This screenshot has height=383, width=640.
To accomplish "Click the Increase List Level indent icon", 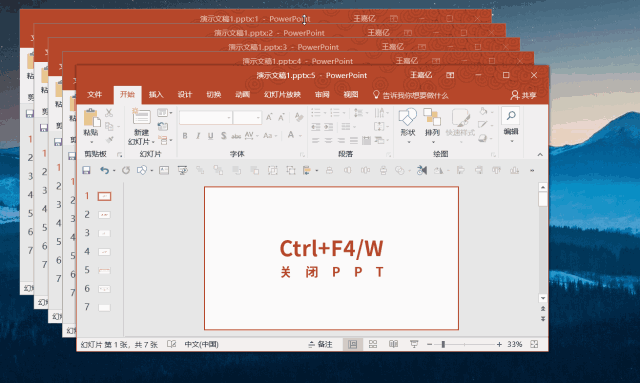I will (329, 127).
